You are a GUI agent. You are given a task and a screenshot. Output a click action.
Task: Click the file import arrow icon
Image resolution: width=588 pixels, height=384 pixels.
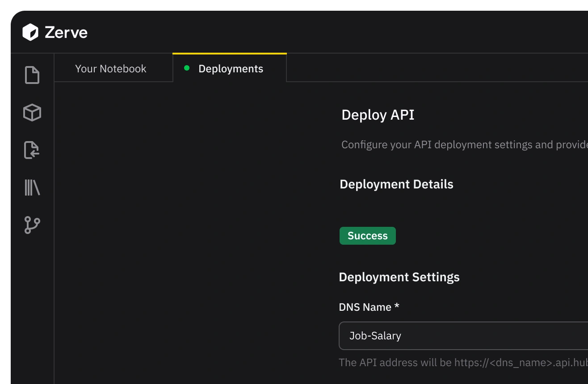(x=32, y=150)
